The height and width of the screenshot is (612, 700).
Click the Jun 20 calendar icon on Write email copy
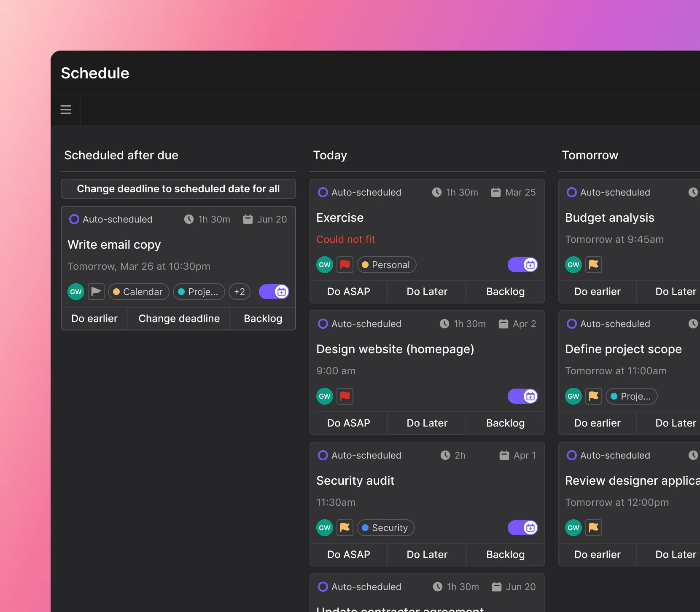coord(248,219)
